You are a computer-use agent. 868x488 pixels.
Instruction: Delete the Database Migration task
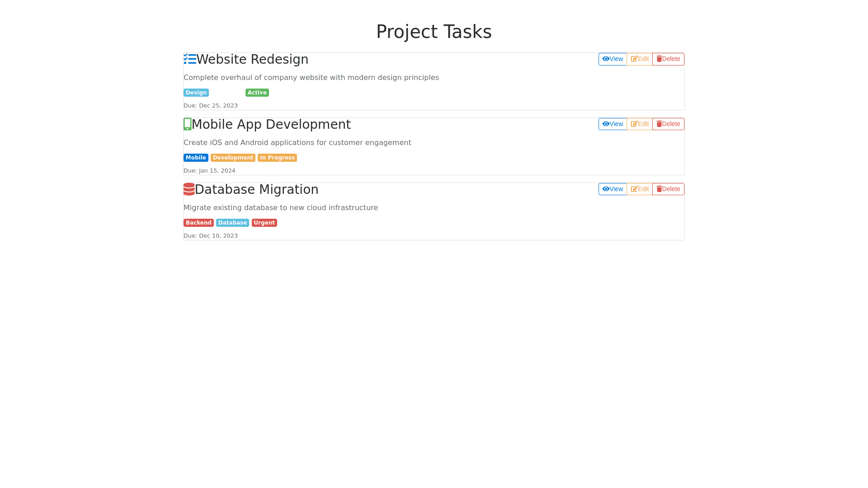pyautogui.click(x=668, y=189)
